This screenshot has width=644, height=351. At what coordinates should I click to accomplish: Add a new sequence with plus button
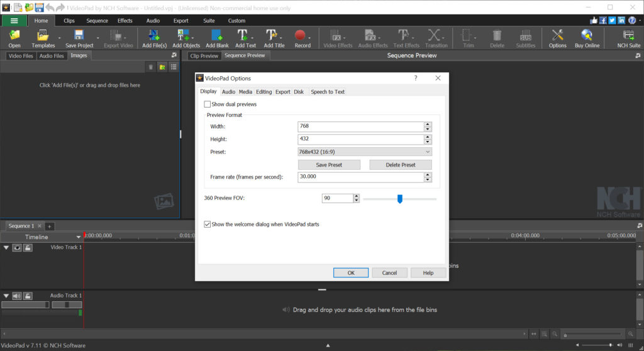pos(49,226)
